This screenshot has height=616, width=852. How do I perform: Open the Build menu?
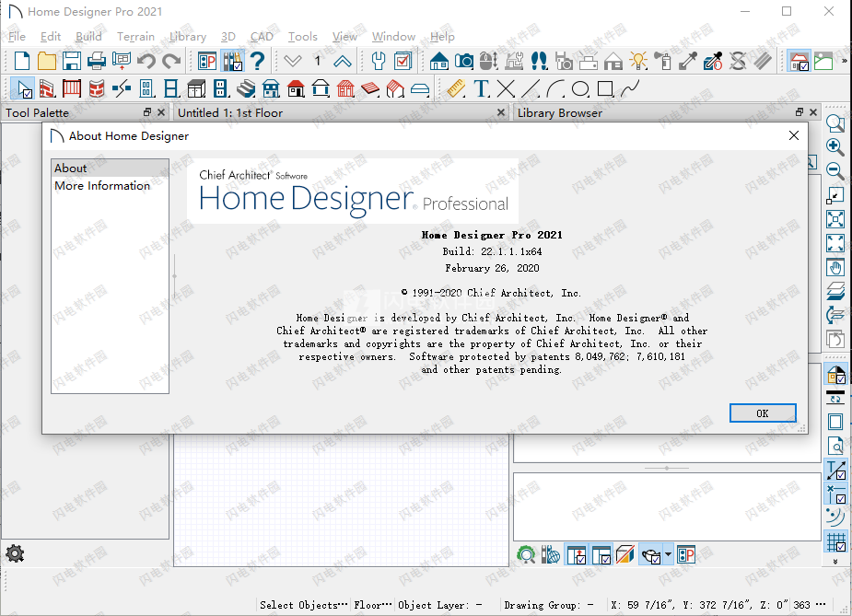pos(88,37)
